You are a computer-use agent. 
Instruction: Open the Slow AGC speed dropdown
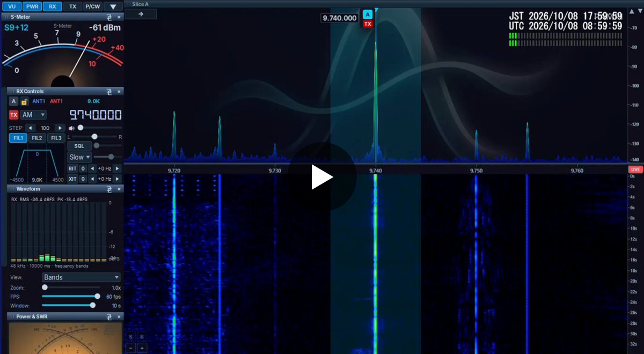coord(79,157)
